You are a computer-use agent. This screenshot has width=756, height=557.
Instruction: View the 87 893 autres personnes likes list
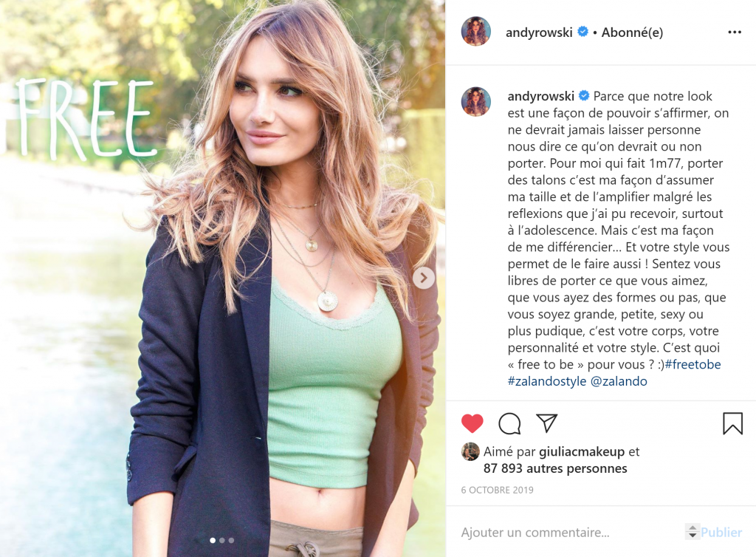555,469
